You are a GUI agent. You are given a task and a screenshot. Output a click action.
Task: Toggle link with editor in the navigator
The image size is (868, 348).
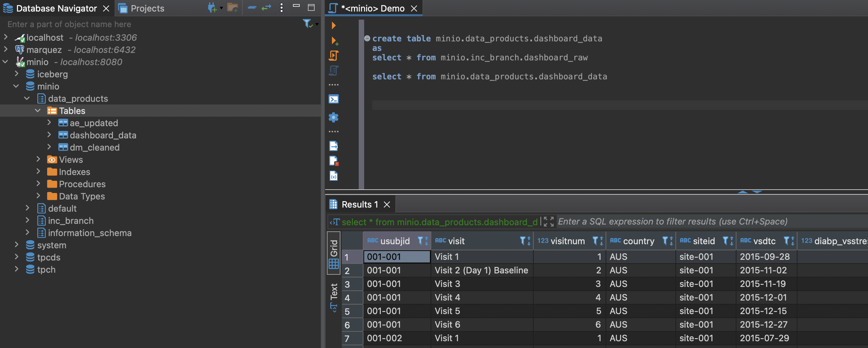click(267, 8)
